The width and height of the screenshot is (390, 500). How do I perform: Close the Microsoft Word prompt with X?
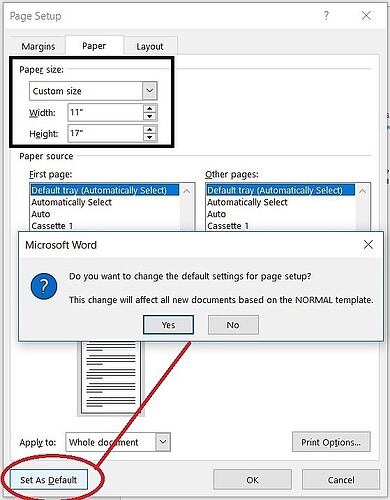point(368,245)
